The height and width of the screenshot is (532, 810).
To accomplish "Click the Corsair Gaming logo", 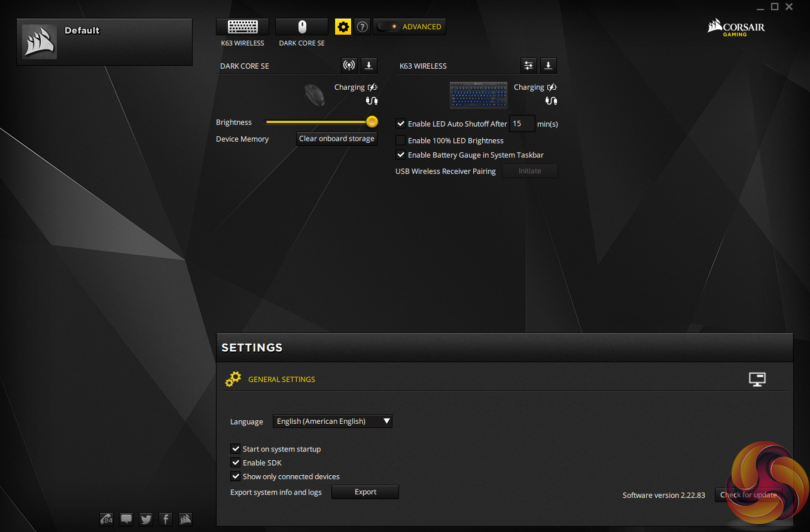I will coord(736,27).
